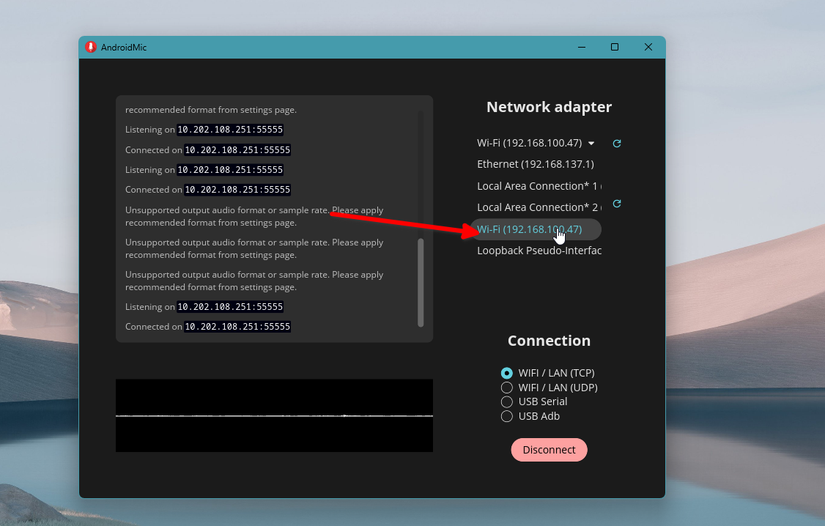
Task: Close the AndroidMic window
Action: (x=648, y=47)
